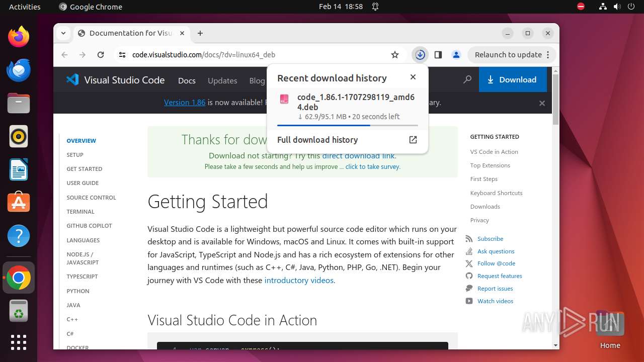Go to VS Code in Action section

tap(494, 152)
